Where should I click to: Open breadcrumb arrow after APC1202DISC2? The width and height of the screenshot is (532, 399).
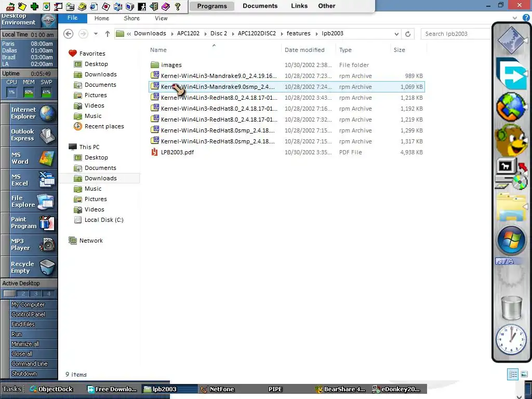(x=282, y=34)
